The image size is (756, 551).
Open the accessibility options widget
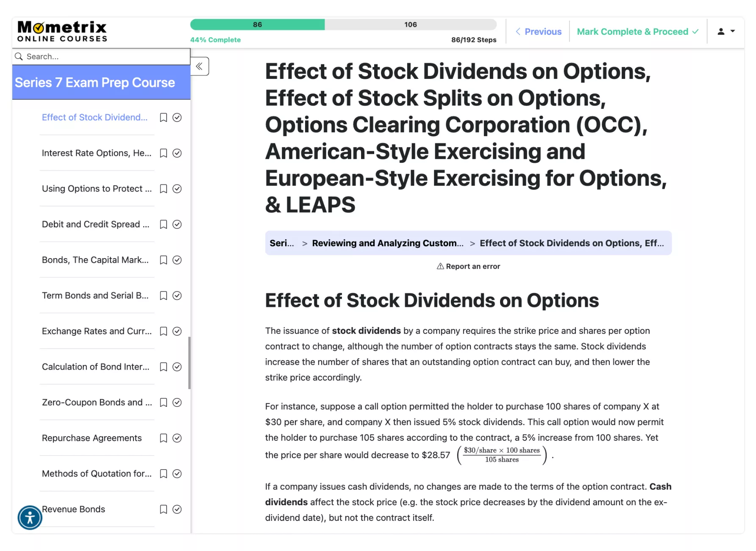30,518
